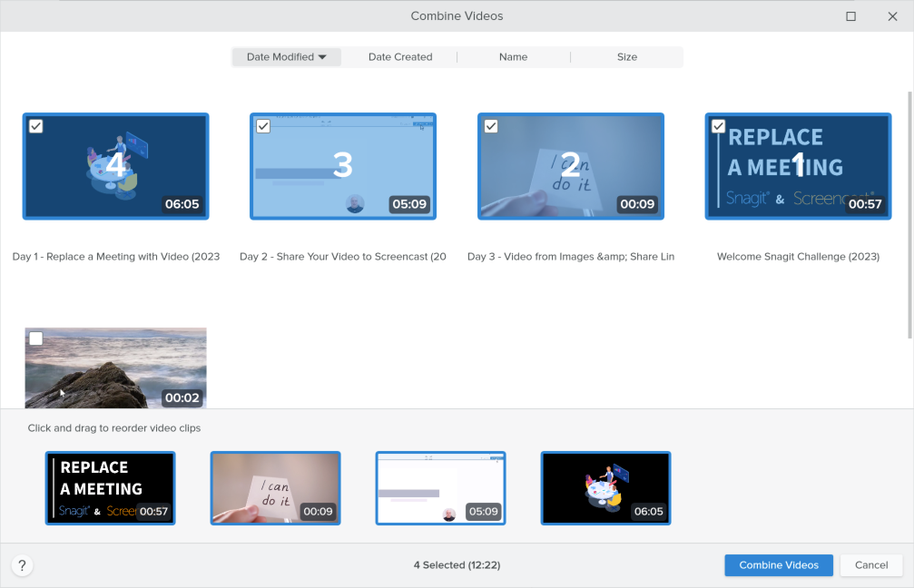The width and height of the screenshot is (914, 588).
Task: Sort videos by Size
Action: tap(627, 57)
